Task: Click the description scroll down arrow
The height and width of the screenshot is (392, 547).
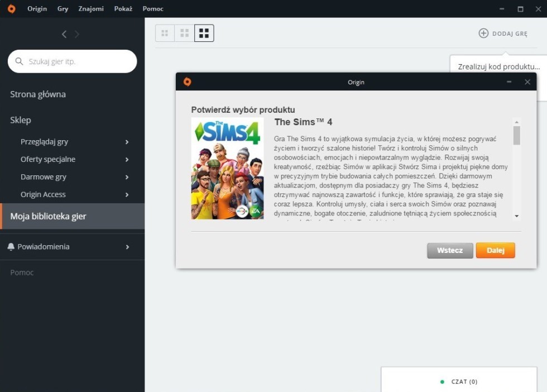Action: [517, 217]
